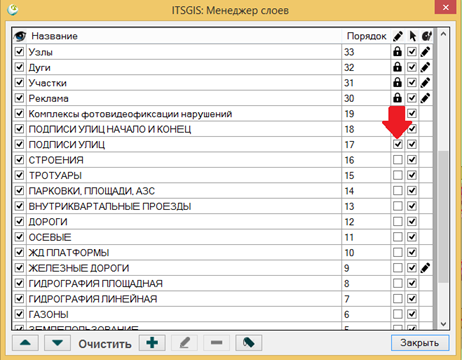The width and height of the screenshot is (462, 360).
Task: Select the ПОДПИСИ УЛИЦ НАЧАЛО И КОНЕЦ row
Action: 223,129
